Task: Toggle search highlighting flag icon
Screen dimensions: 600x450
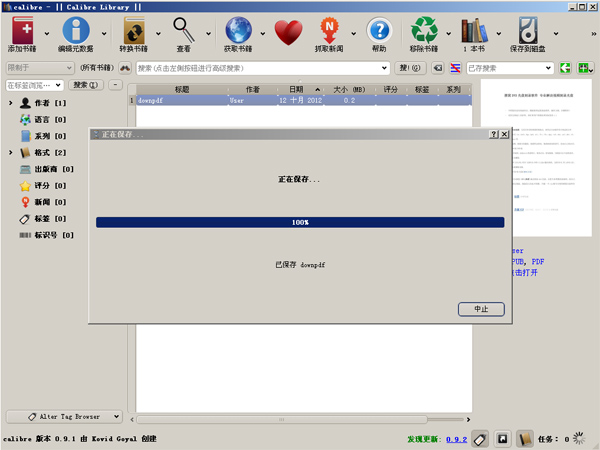Action: click(x=455, y=68)
